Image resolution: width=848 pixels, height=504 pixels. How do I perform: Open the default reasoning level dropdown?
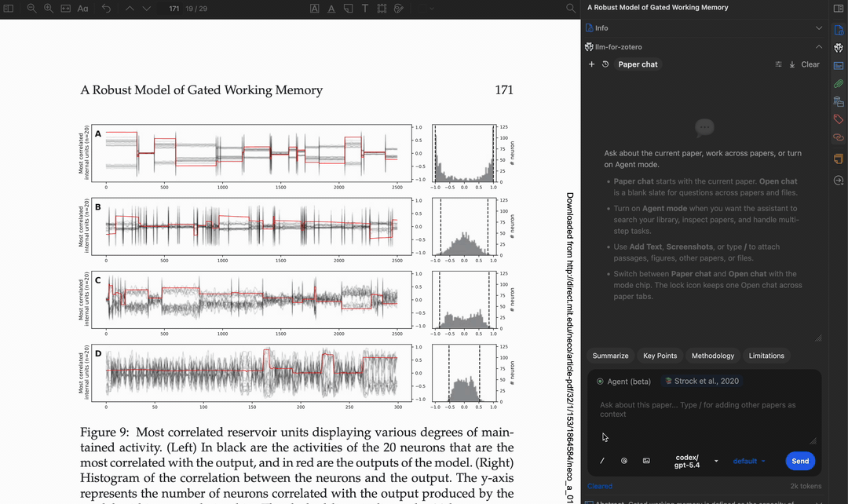(749, 461)
